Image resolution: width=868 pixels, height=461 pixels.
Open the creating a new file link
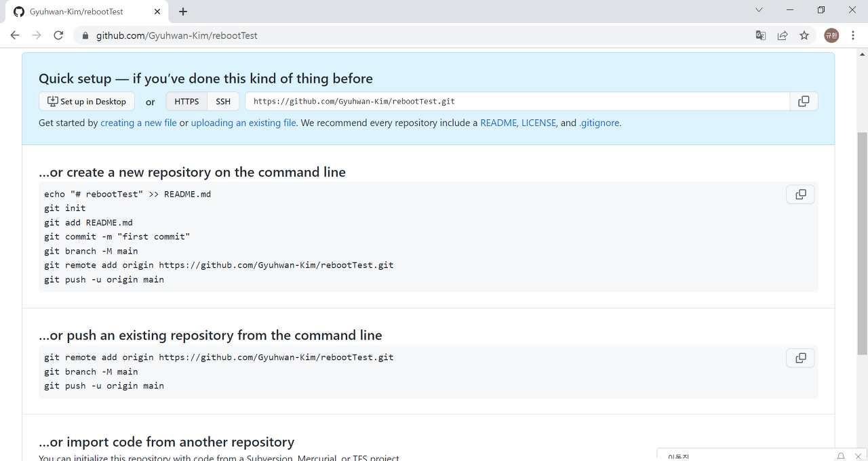tap(138, 123)
